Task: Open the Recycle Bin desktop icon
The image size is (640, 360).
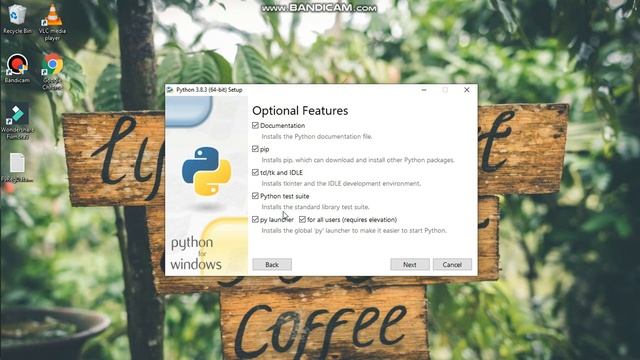Action: [17, 19]
